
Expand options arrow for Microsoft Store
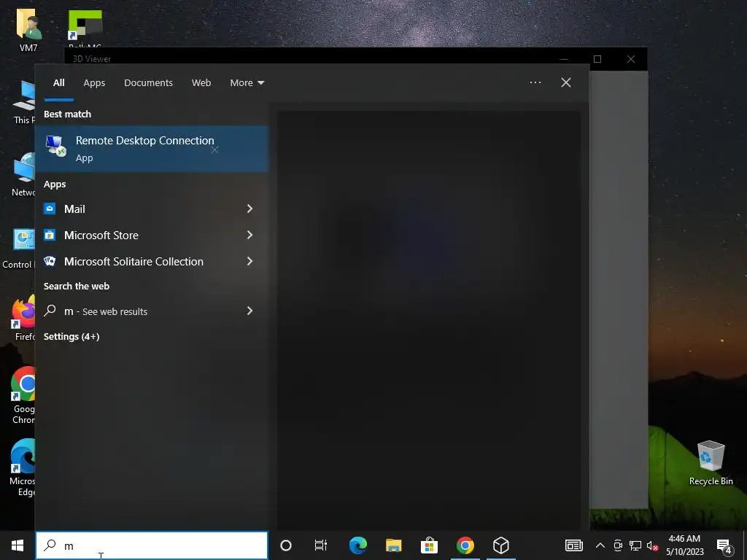(x=249, y=235)
